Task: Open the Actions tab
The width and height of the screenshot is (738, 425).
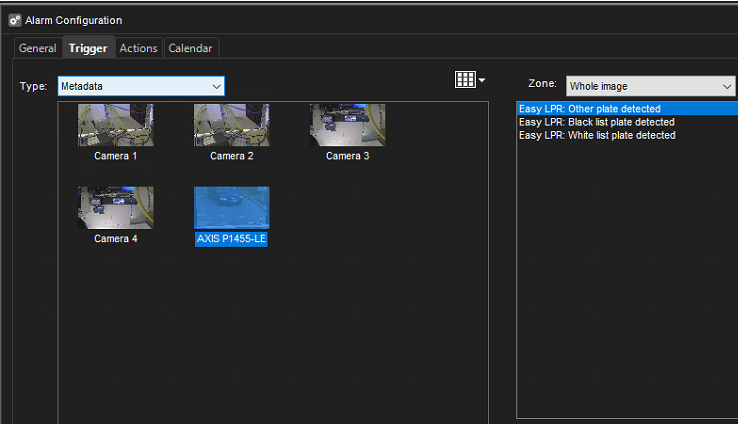Action: [x=138, y=48]
